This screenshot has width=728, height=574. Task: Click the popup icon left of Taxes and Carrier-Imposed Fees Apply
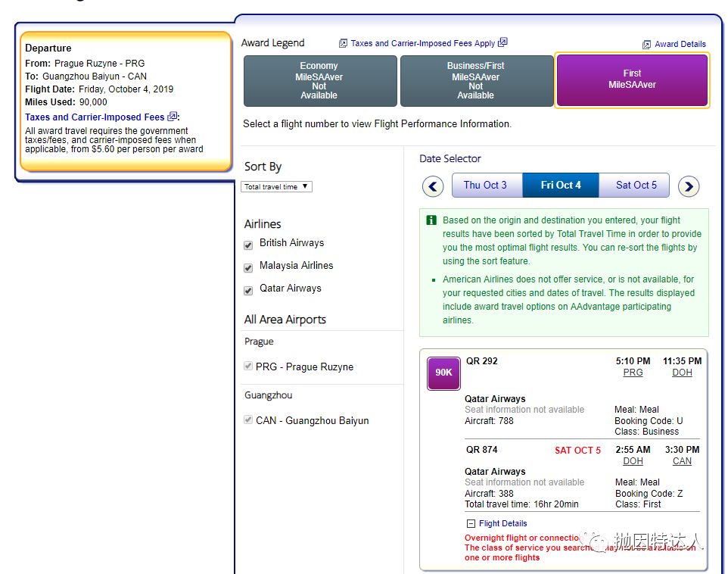point(343,43)
